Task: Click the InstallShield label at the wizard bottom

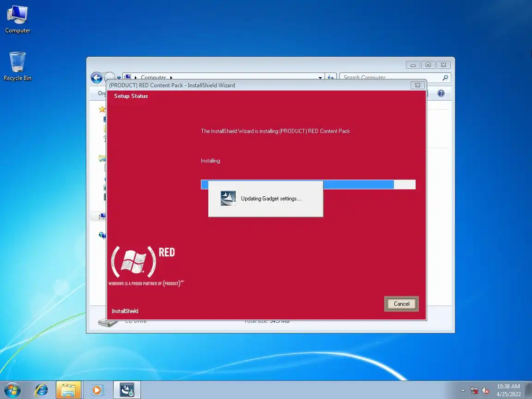Action: pos(125,311)
